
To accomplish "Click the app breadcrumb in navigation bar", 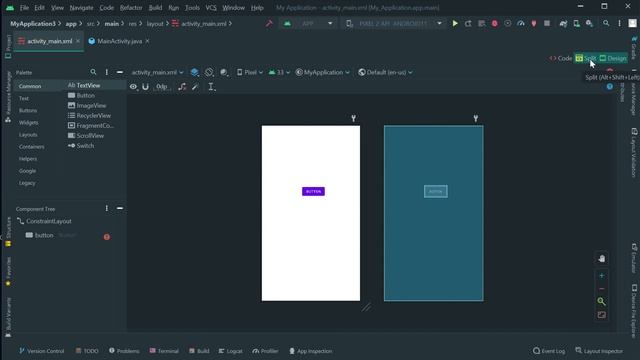I will (x=71, y=24).
